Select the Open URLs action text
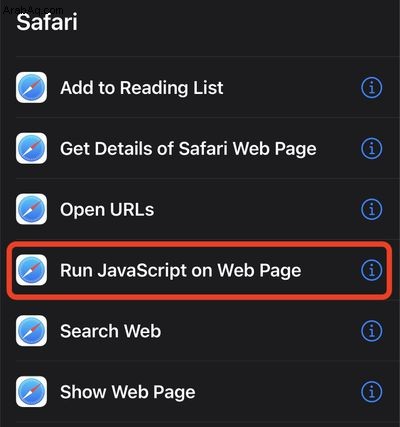 pos(107,210)
